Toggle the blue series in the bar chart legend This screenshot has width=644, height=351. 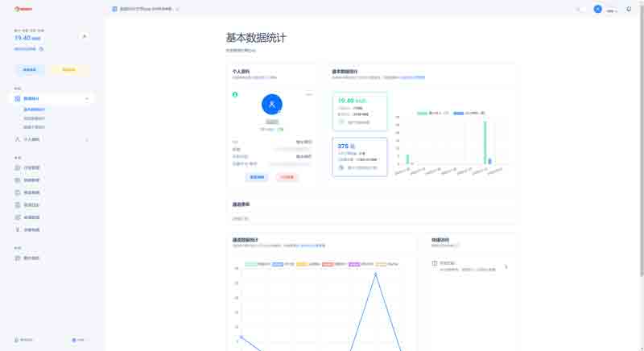coord(459,114)
